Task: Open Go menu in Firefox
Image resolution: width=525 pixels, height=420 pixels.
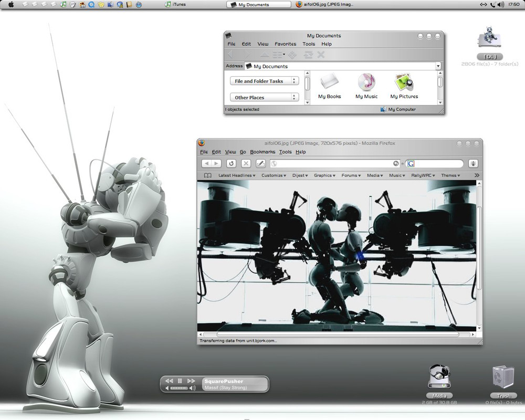Action: [243, 152]
